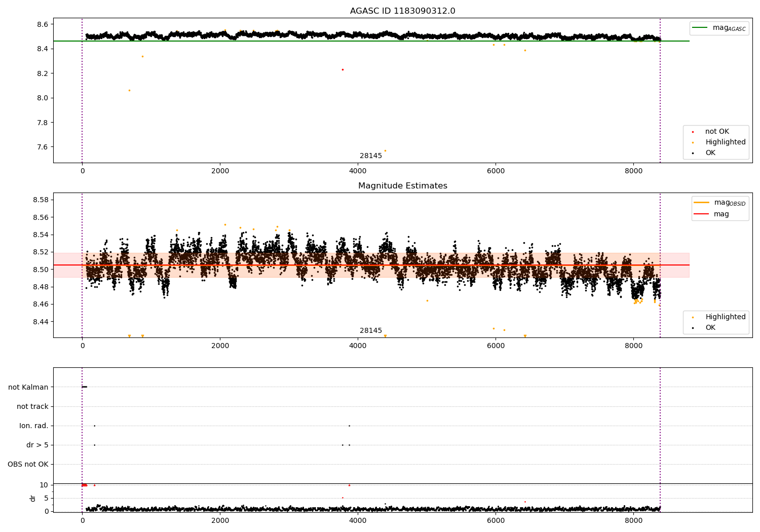The image size is (760, 532).
Task: Click the red mag legend entry
Action: point(712,214)
